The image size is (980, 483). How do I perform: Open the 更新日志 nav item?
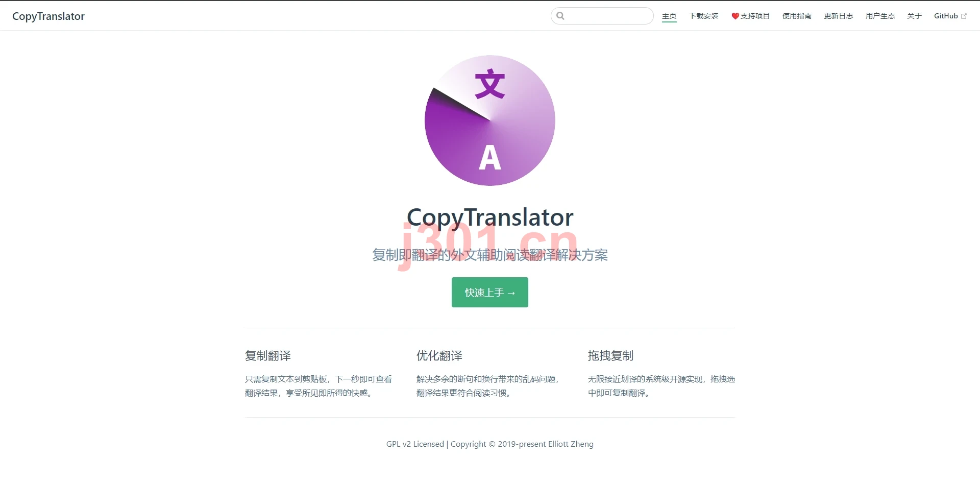(x=838, y=16)
